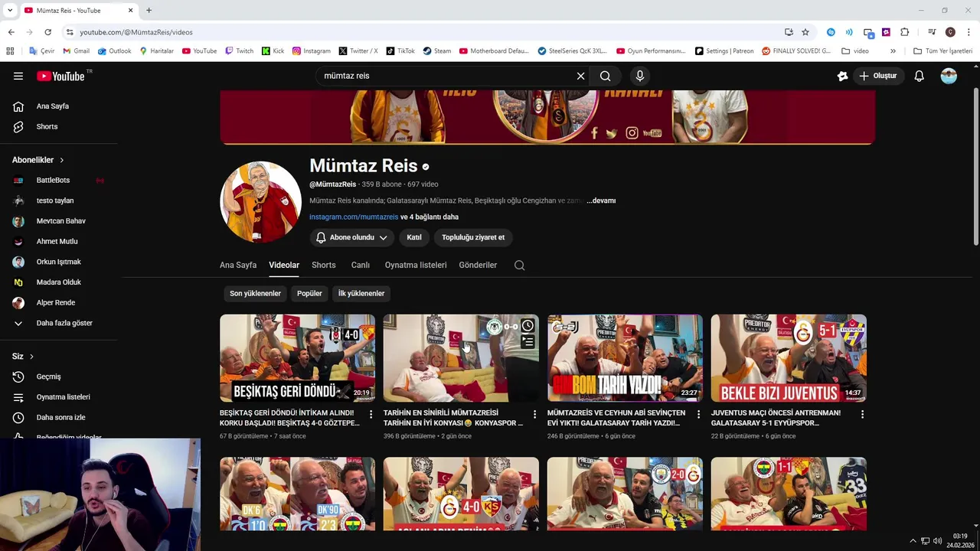The image size is (980, 551).
Task: Click the magnifier search button
Action: 605,76
